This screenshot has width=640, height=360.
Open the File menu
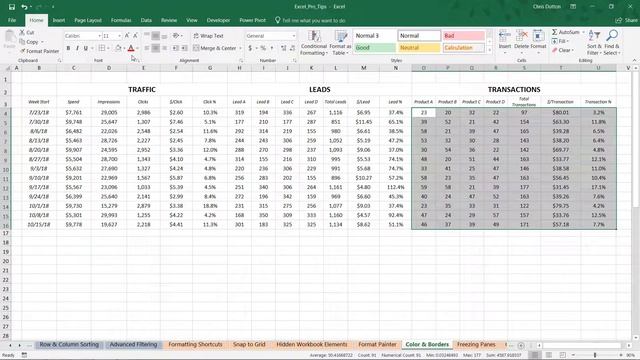point(12,20)
